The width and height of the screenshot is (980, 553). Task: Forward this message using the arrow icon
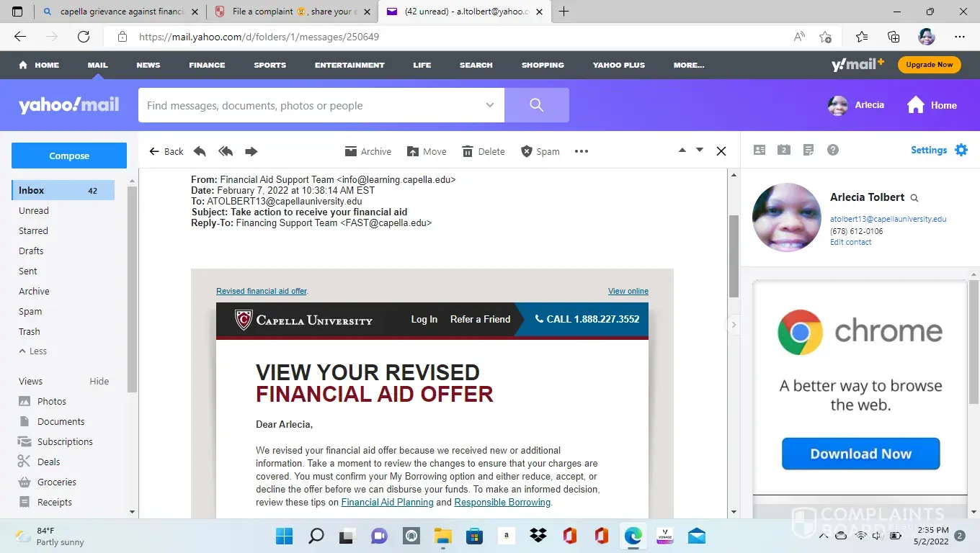[x=251, y=151]
